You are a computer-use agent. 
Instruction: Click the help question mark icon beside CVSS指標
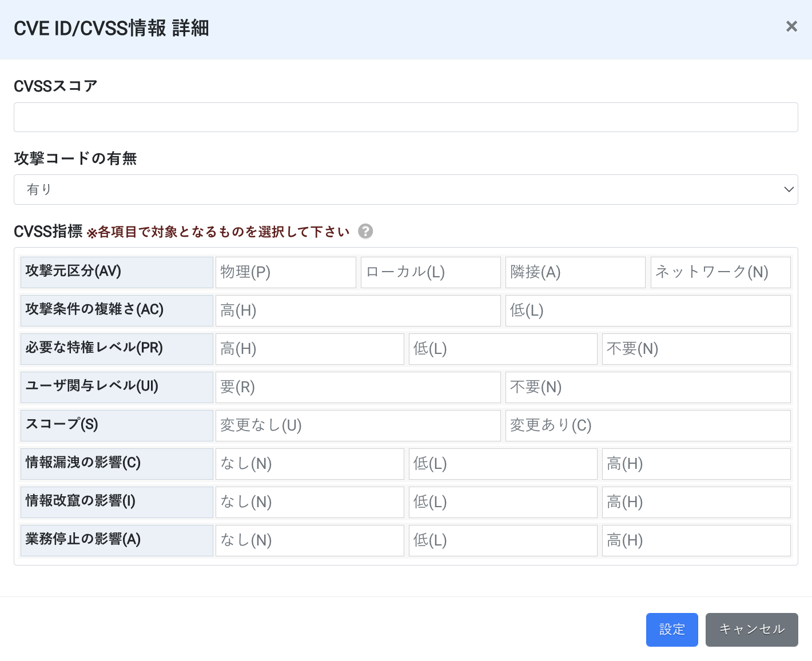[x=365, y=231]
